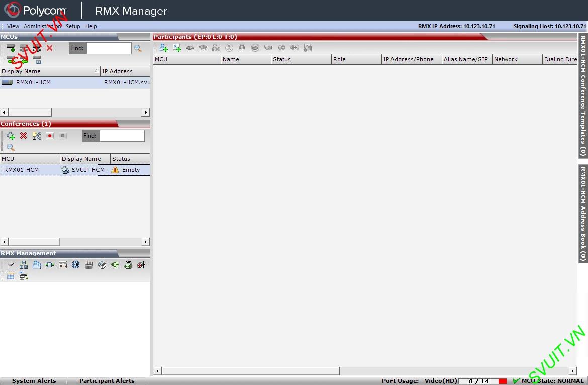Image resolution: width=588 pixels, height=385 pixels.
Task: Click Role column header in Participants table
Action: point(356,59)
